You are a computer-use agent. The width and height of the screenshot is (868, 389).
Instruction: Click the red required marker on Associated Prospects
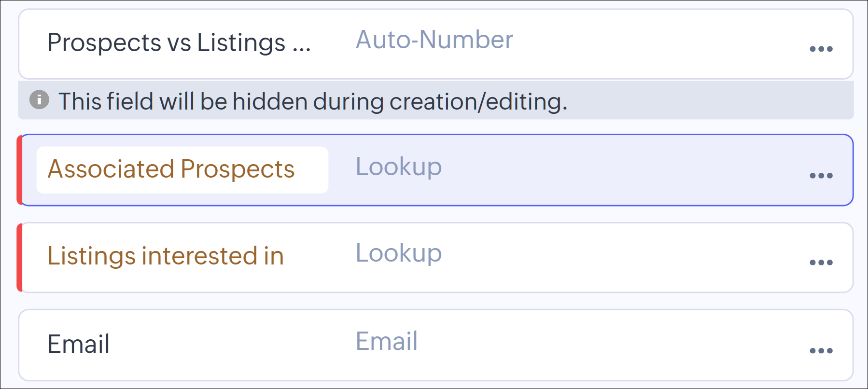(x=19, y=170)
